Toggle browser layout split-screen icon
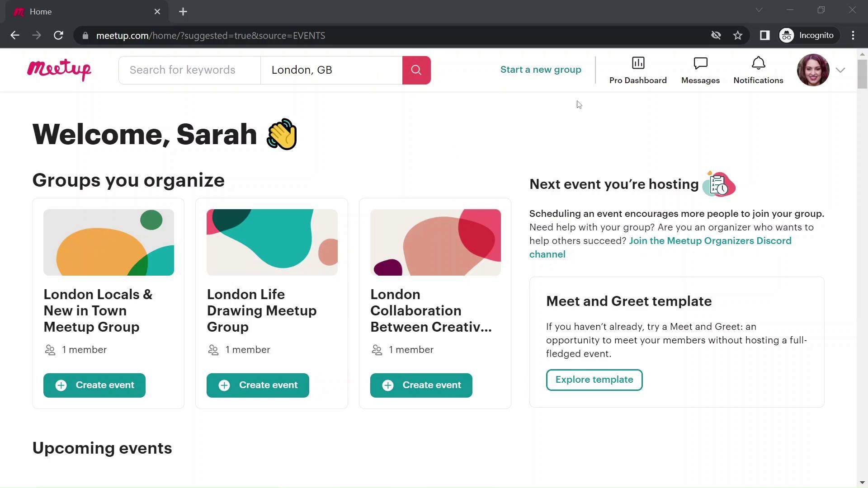 [764, 35]
